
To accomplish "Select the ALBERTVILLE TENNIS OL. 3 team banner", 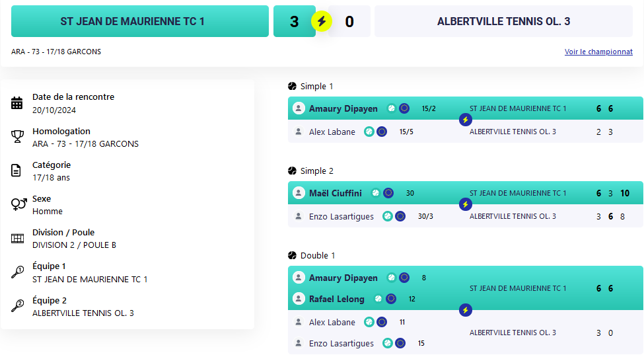I will tap(503, 21).
